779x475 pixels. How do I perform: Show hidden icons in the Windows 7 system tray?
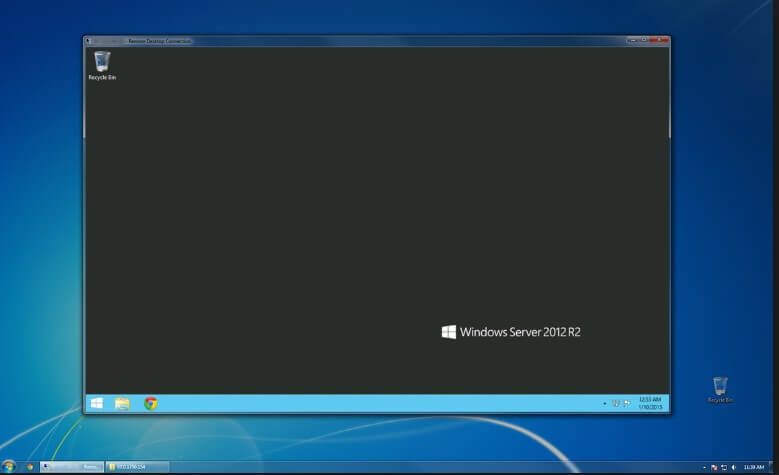coord(704,467)
